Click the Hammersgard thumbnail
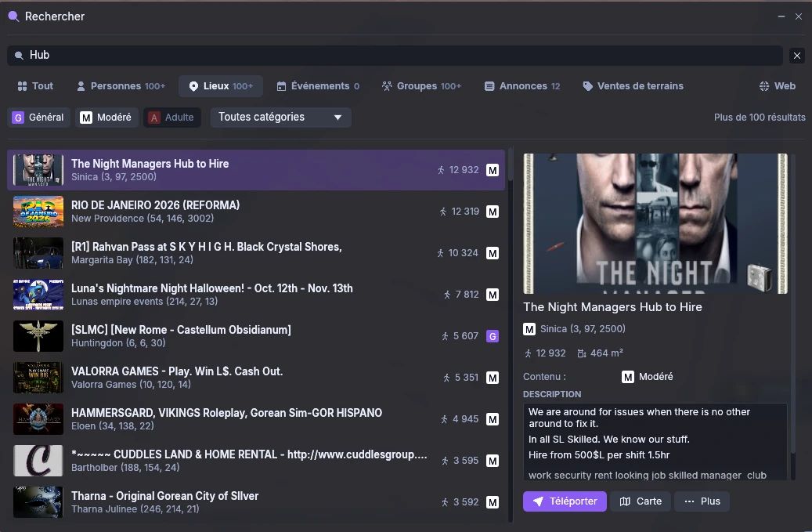812x532 pixels. coord(38,418)
